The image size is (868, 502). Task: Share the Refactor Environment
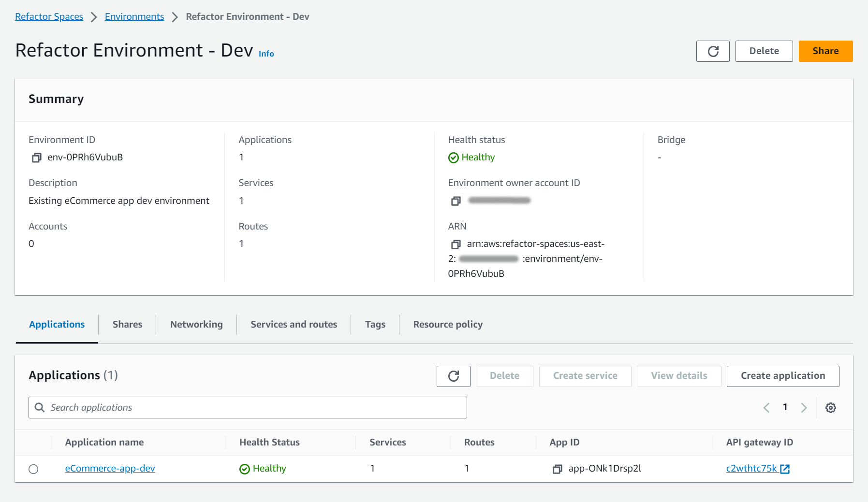click(x=825, y=51)
